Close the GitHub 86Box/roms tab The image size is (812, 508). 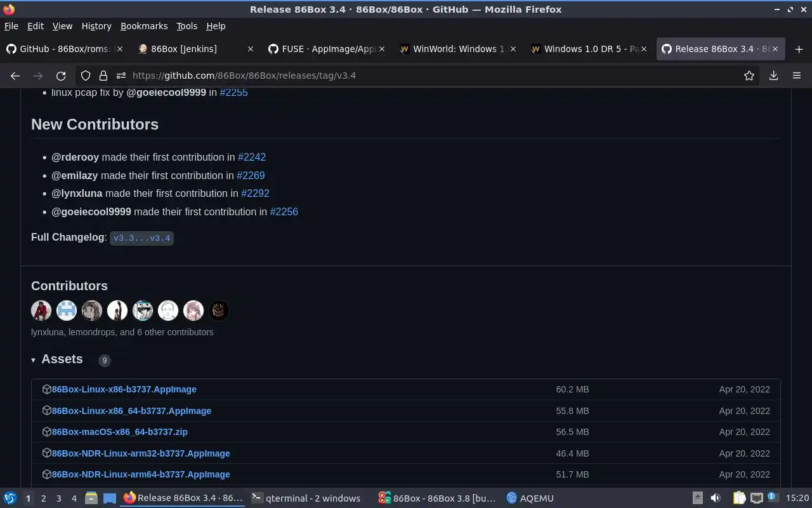121,49
